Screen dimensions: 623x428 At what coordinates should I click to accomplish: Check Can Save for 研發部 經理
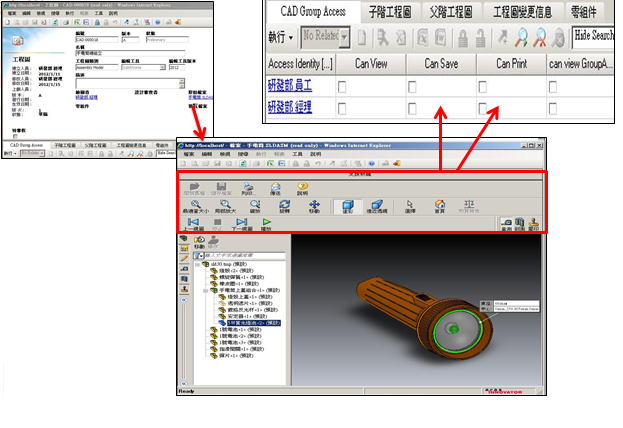[x=412, y=108]
